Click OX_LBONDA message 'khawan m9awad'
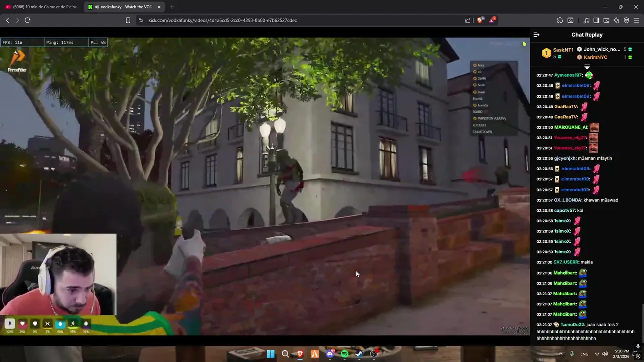This screenshot has width=644, height=362. point(601,200)
